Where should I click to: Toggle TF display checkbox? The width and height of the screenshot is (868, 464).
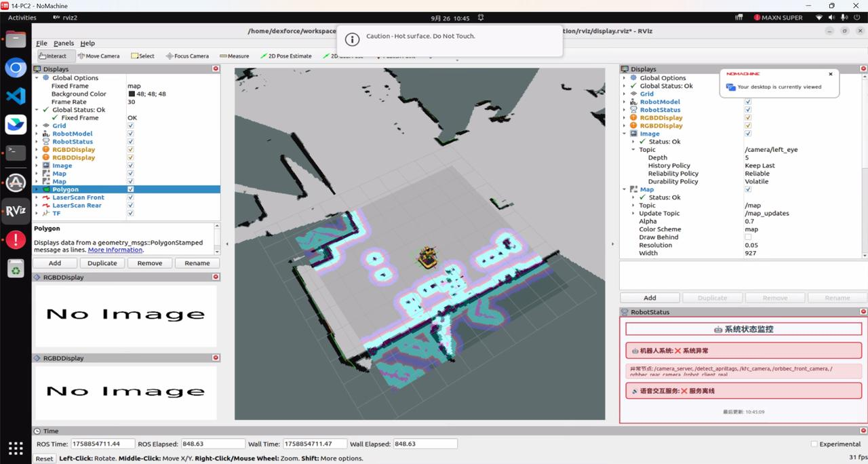(130, 213)
